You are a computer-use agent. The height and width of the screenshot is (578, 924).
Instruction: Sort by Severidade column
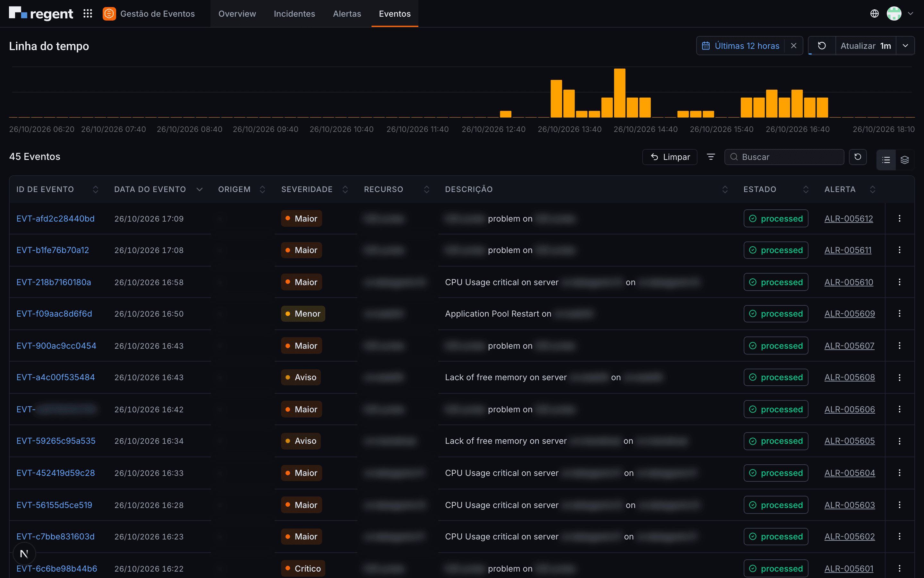345,189
